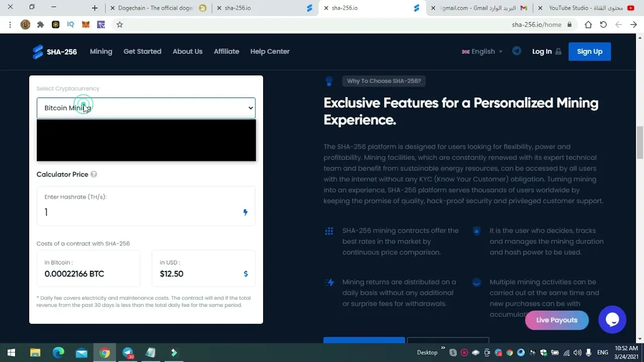Image resolution: width=644 pixels, height=362 pixels.
Task: Click the microphone icon in system tray
Action: pos(588,353)
